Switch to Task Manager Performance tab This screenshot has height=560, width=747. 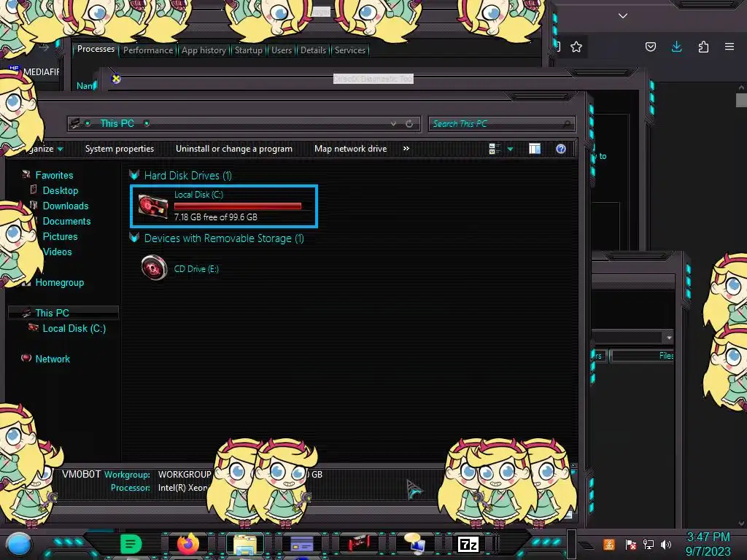click(148, 50)
